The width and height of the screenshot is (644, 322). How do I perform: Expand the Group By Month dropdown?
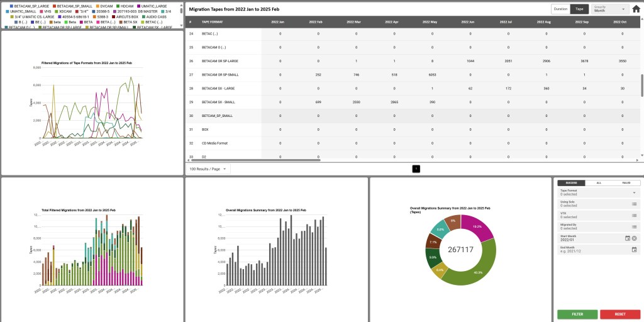tap(609, 9)
